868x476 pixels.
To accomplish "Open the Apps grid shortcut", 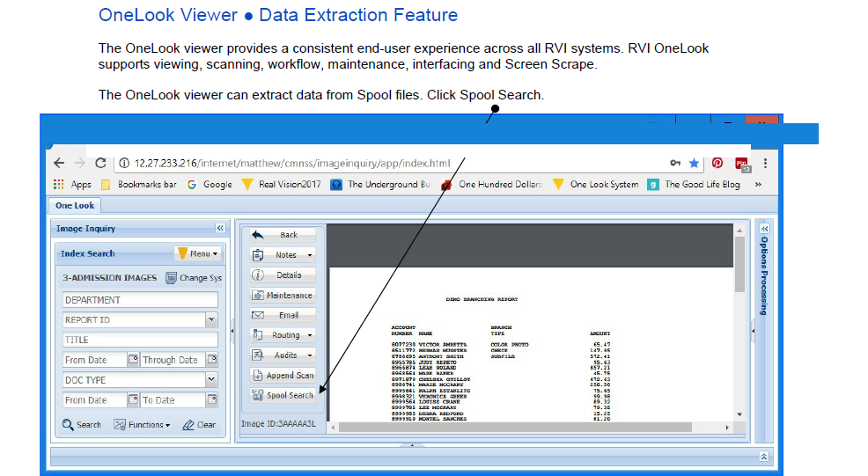I will tap(72, 184).
